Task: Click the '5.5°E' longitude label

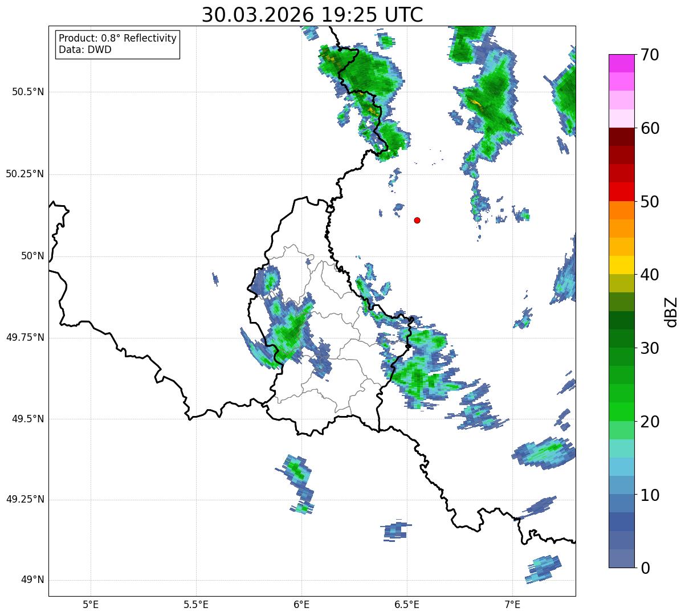Action: pos(196,604)
